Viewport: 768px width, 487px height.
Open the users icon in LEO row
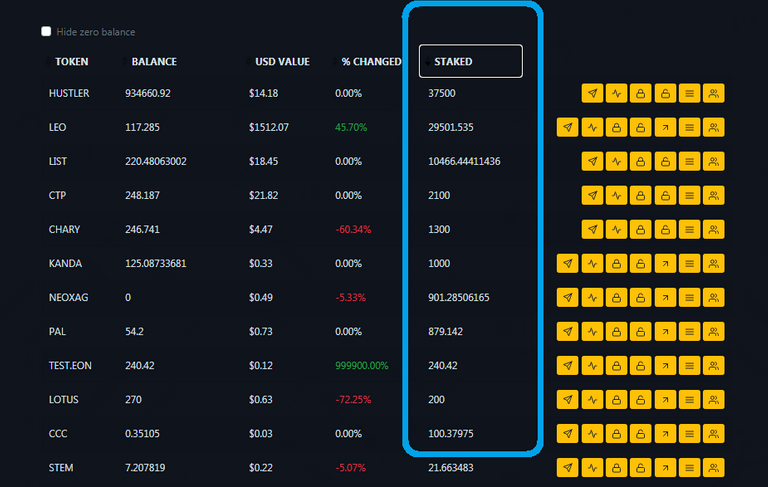pos(714,127)
